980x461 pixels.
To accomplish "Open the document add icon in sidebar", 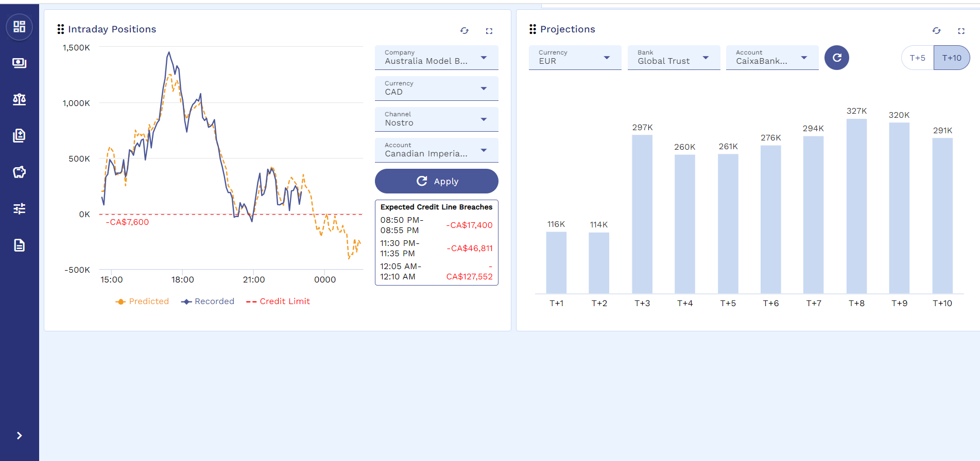I will (x=19, y=136).
